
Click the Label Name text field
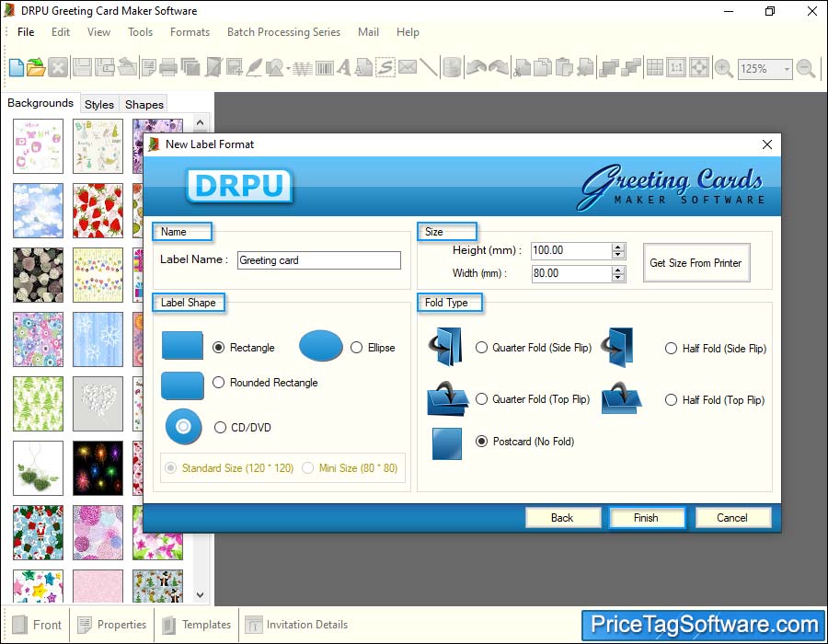tap(319, 260)
